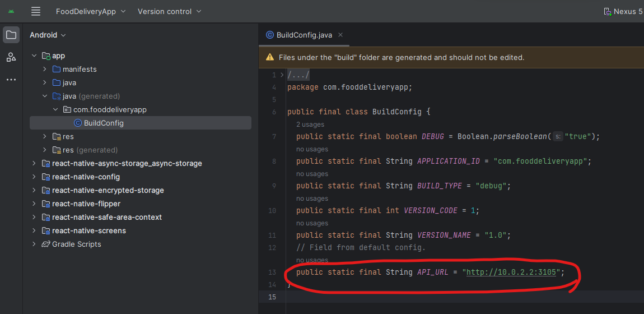Expand the react-native-flipper module
This screenshot has height=314, width=644.
(34, 204)
